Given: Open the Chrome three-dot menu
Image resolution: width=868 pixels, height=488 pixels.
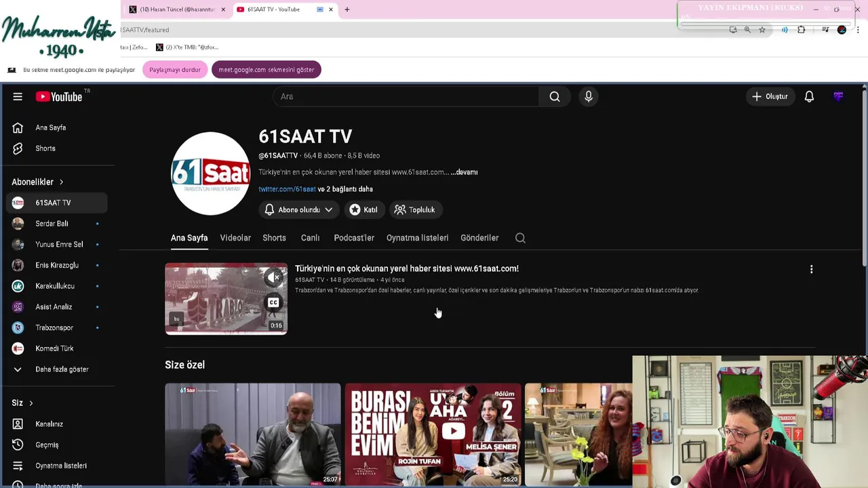Looking at the screenshot, I should [859, 30].
